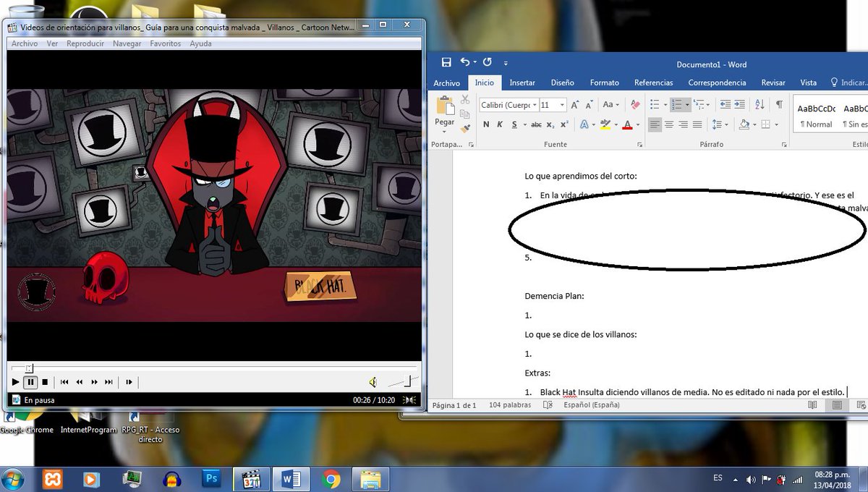868x492 pixels.
Task: Open the Reproducir menu in the media player
Action: point(85,43)
